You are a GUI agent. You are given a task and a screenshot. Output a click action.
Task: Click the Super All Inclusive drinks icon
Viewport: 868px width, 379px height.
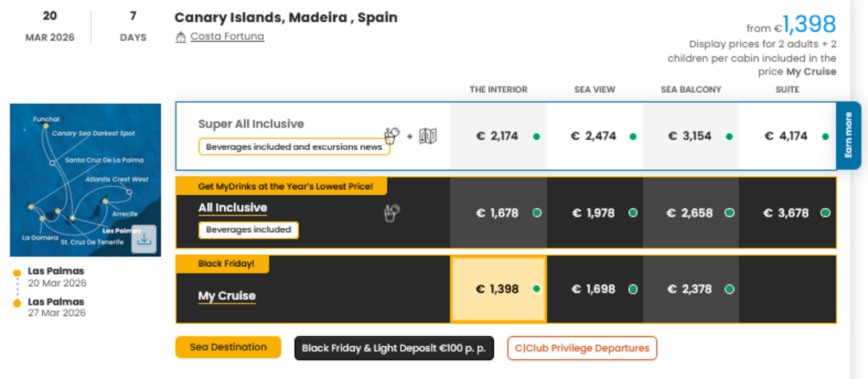(391, 136)
